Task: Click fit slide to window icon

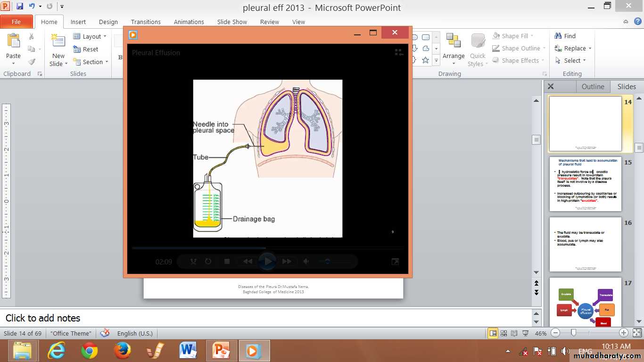Action: coord(636,333)
